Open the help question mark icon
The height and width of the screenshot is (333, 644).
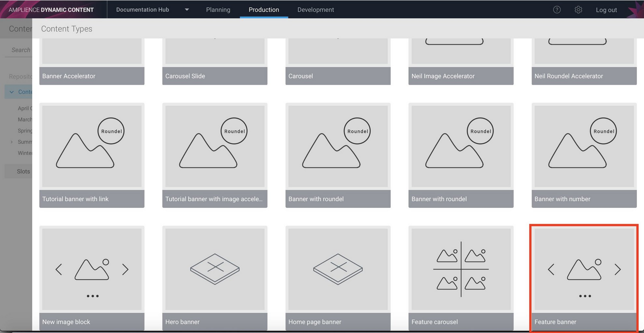[x=557, y=10]
